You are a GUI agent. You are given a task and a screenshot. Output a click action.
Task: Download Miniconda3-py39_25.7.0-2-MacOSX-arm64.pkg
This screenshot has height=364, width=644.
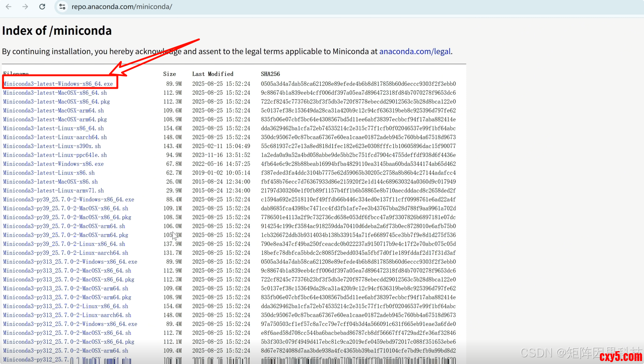pyautogui.click(x=66, y=235)
